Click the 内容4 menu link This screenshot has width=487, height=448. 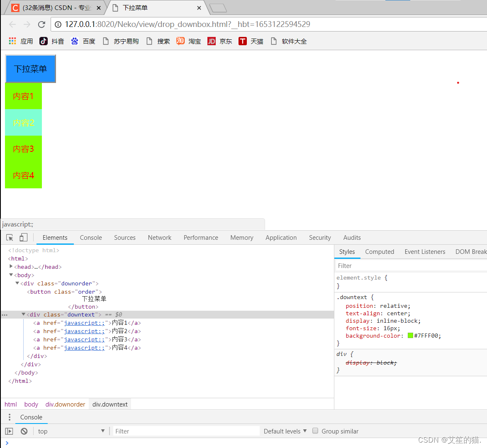23,175
